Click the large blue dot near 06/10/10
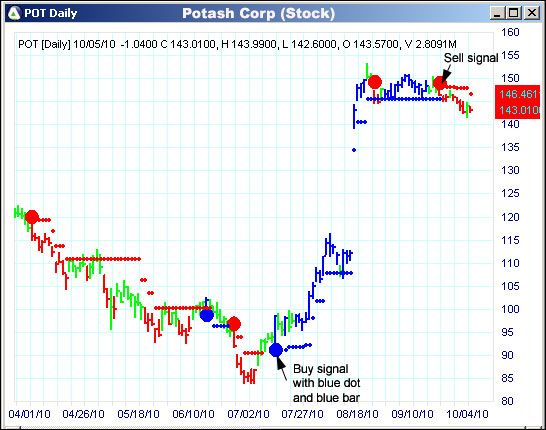This screenshot has width=546, height=430. [x=207, y=315]
